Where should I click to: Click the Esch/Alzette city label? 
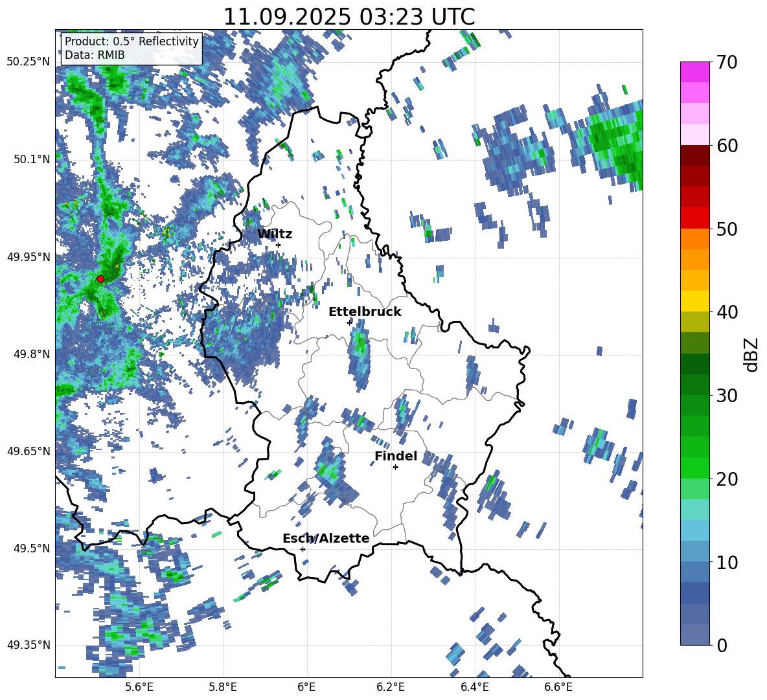click(326, 538)
